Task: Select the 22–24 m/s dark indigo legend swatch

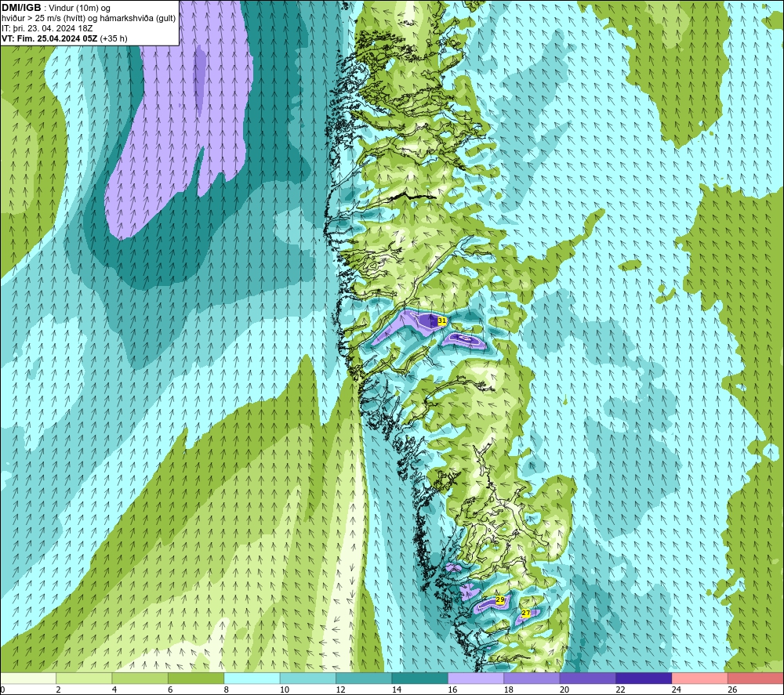Action: click(x=644, y=678)
